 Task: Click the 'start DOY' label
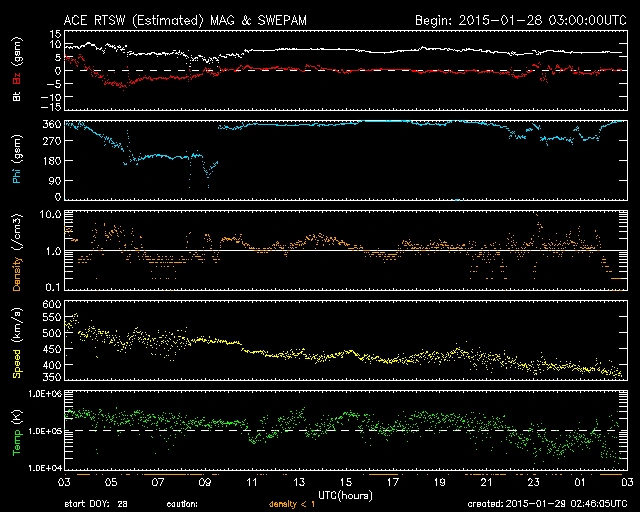click(x=89, y=503)
